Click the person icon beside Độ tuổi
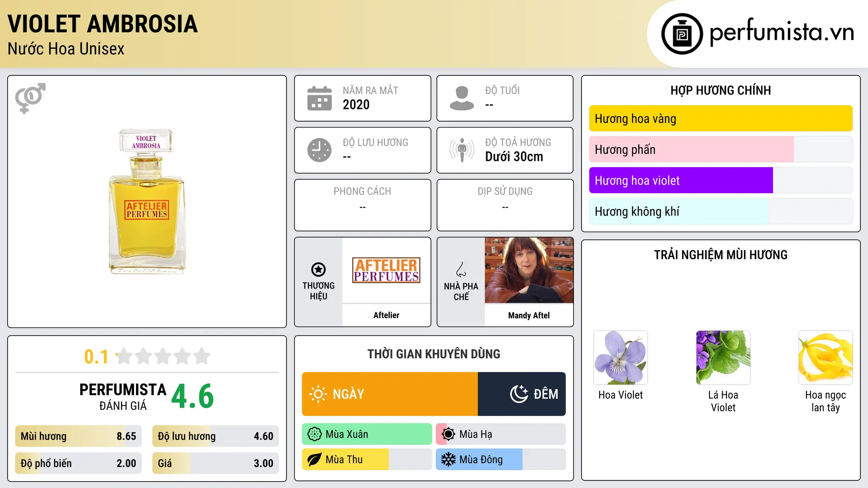The width and height of the screenshot is (868, 488). (462, 98)
